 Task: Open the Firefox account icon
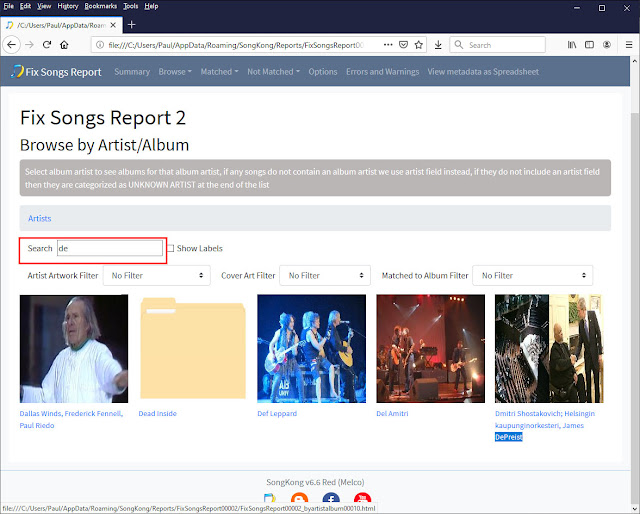[607, 45]
